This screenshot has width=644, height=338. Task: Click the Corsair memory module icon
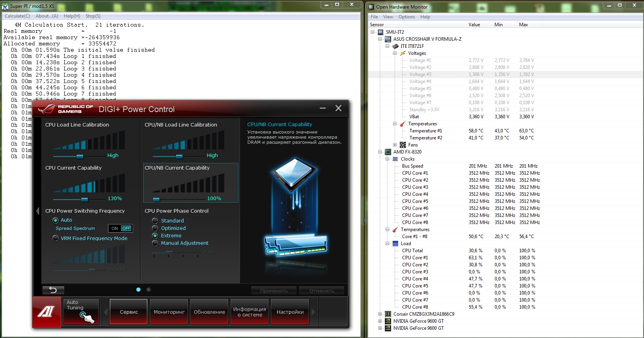388,314
